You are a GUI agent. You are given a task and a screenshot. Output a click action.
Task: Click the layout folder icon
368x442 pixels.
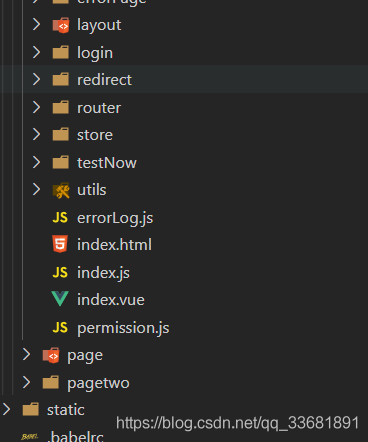61,25
